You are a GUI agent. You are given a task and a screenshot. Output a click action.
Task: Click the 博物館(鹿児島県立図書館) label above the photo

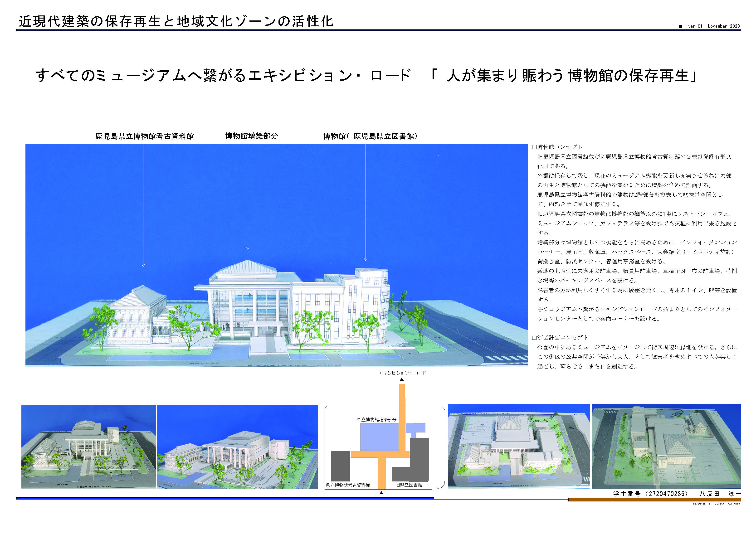(x=370, y=136)
